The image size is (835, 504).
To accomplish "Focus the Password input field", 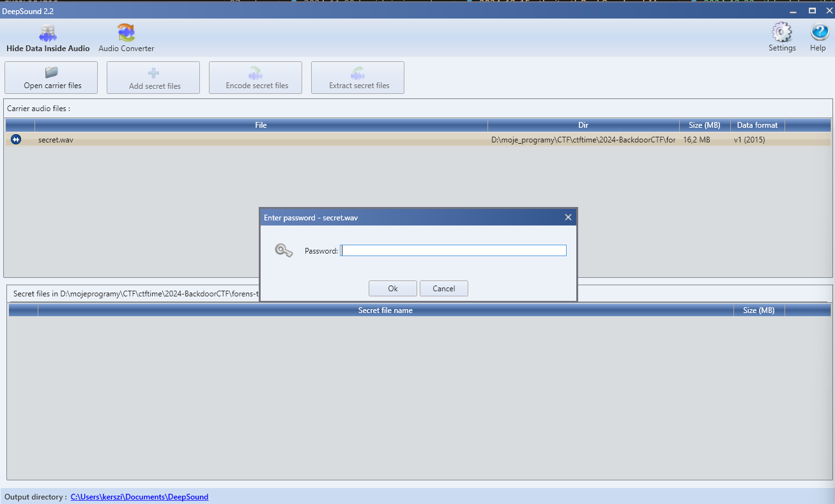I will (454, 251).
